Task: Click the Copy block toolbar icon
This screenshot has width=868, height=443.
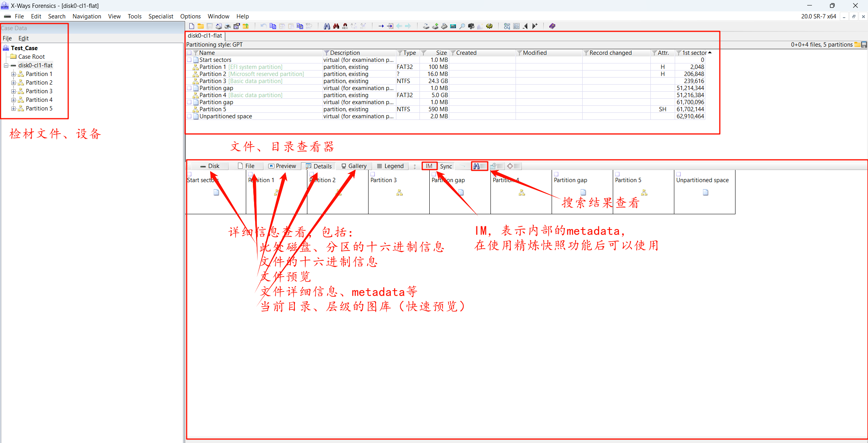Action: coord(273,26)
